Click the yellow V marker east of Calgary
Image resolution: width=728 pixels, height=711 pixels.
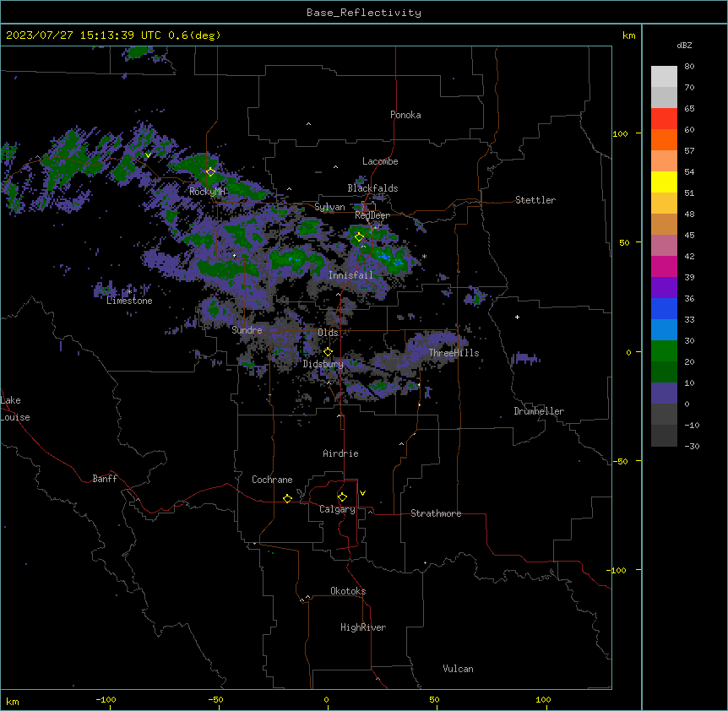coord(362,493)
